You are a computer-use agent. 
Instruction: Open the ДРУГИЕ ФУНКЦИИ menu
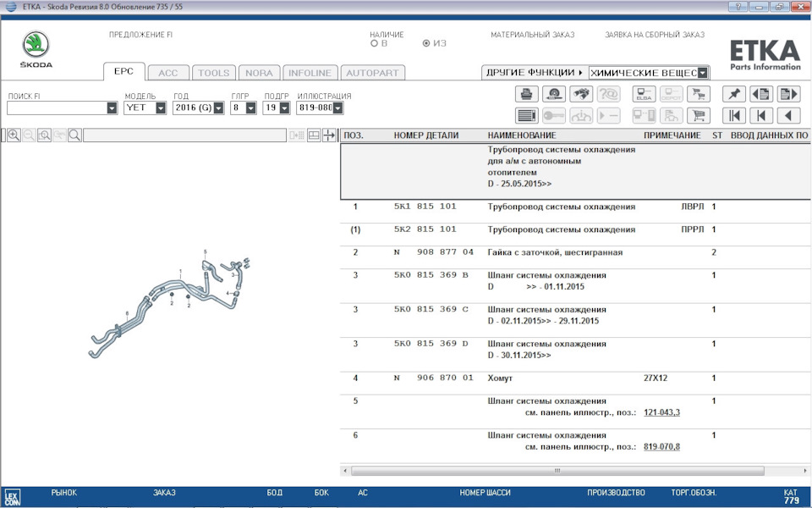[x=535, y=73]
